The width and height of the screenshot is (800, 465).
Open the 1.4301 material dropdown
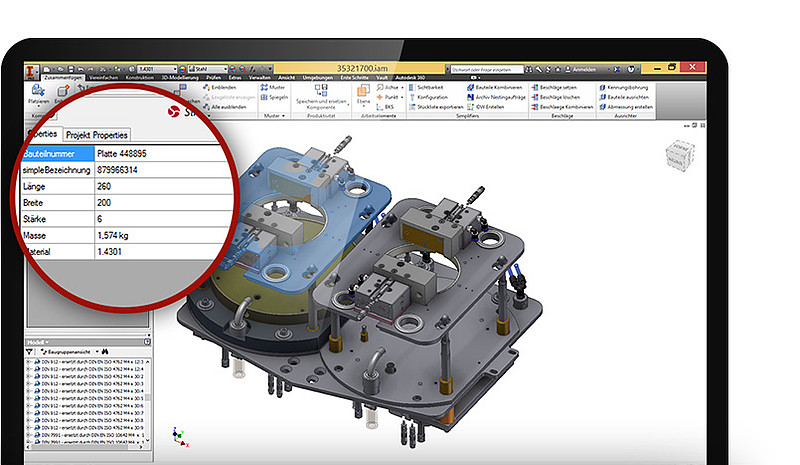coord(175,69)
